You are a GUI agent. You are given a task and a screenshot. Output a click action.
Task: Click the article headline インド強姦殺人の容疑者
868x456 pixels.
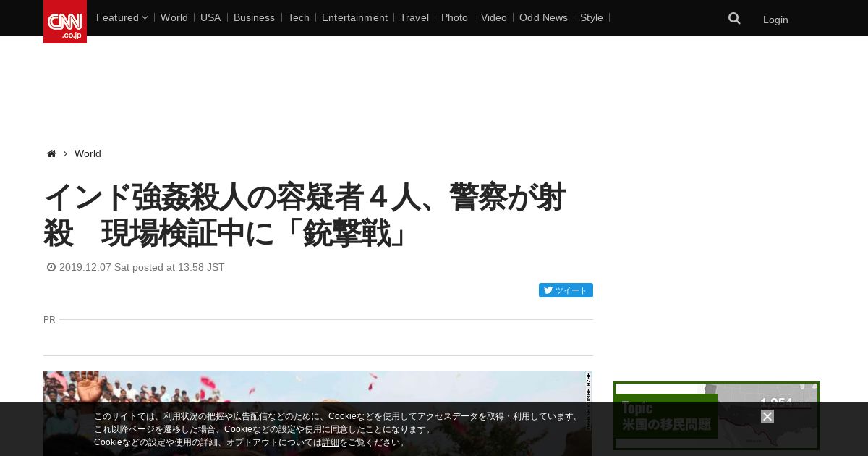tap(305, 215)
